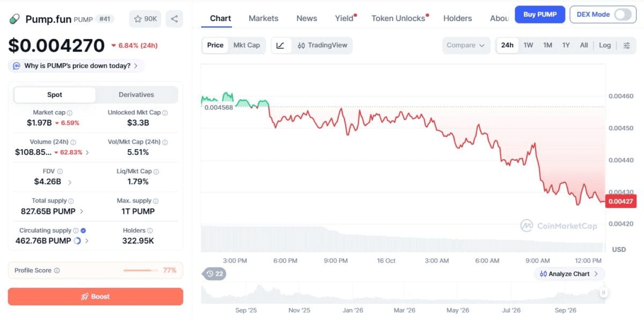Screen dimensions: 644x319
Task: Click the 0.004568 reference price label
Action: (218, 107)
